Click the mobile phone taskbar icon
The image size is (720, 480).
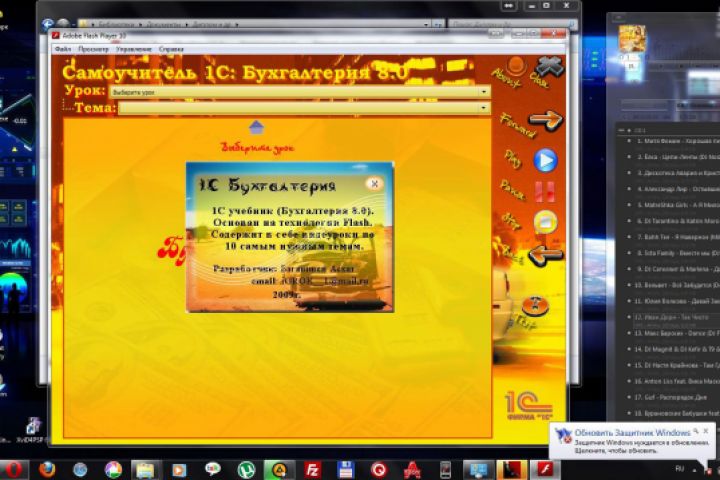(x=445, y=470)
